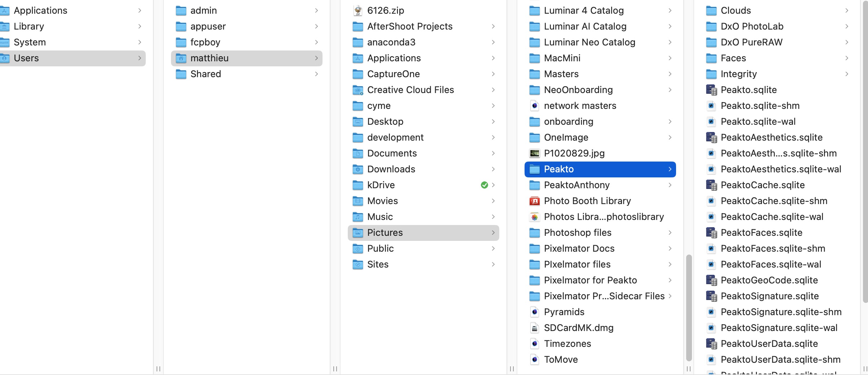Image resolution: width=868 pixels, height=375 pixels.
Task: Expand the DxO PureRAW folder chevron
Action: click(847, 42)
